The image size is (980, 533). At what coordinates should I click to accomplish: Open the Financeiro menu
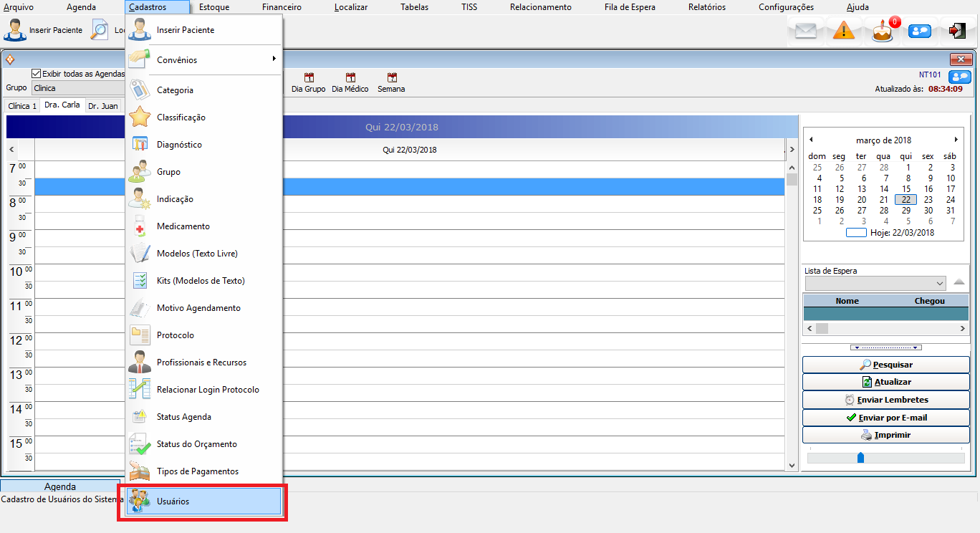[x=282, y=7]
